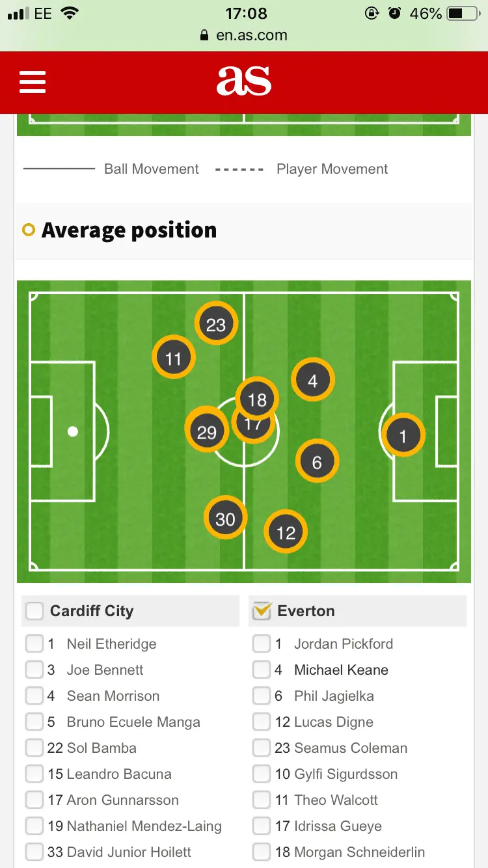The height and width of the screenshot is (868, 488).
Task: Tap the Average position heading
Action: click(129, 230)
